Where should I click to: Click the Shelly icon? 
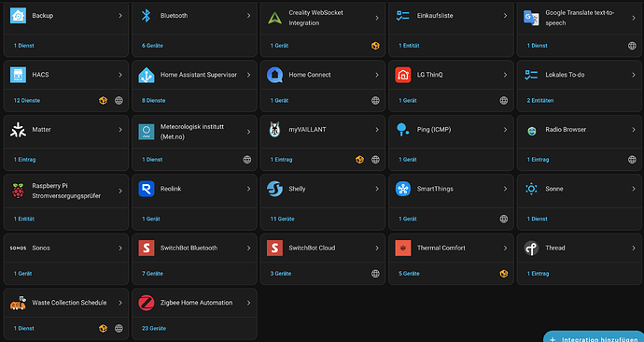[274, 189]
